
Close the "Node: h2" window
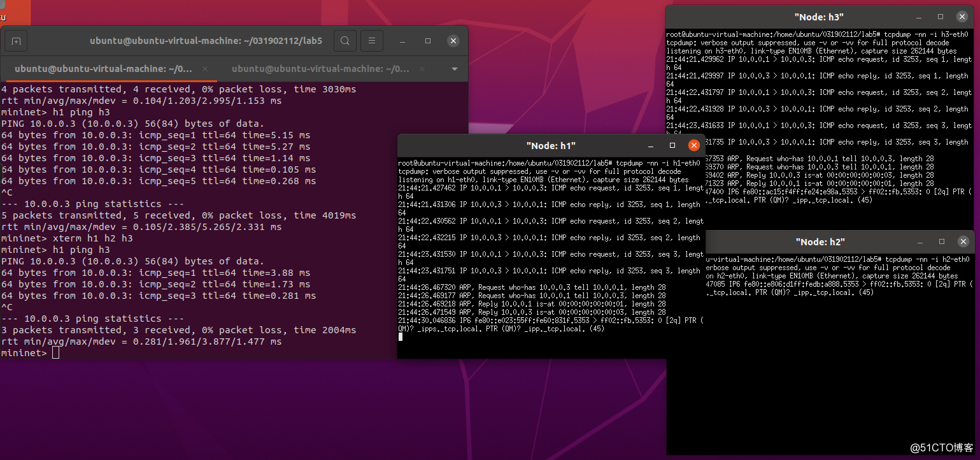coord(964,241)
